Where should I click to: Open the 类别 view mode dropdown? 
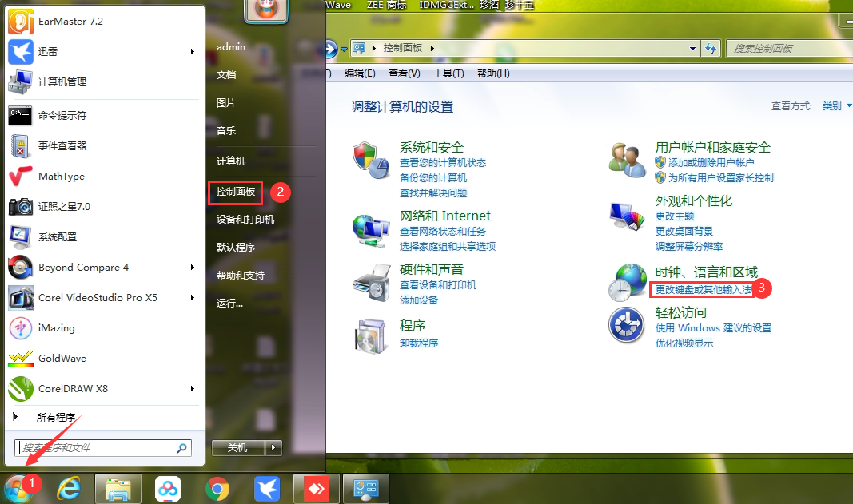pyautogui.click(x=836, y=105)
